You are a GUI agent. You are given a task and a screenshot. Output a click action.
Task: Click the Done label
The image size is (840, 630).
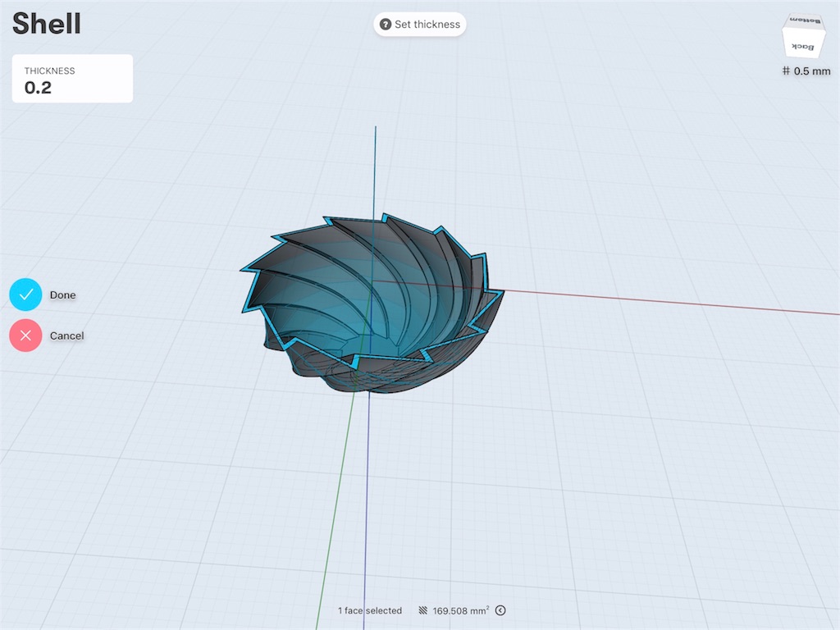[62, 294]
